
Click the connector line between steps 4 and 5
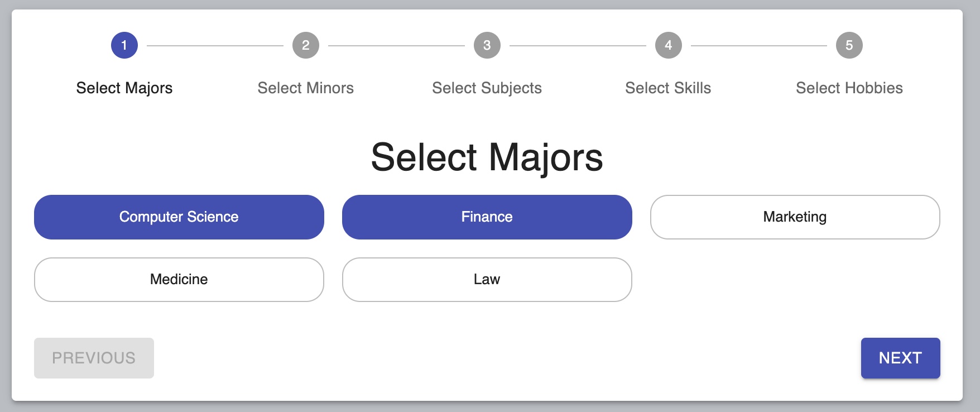pos(759,46)
